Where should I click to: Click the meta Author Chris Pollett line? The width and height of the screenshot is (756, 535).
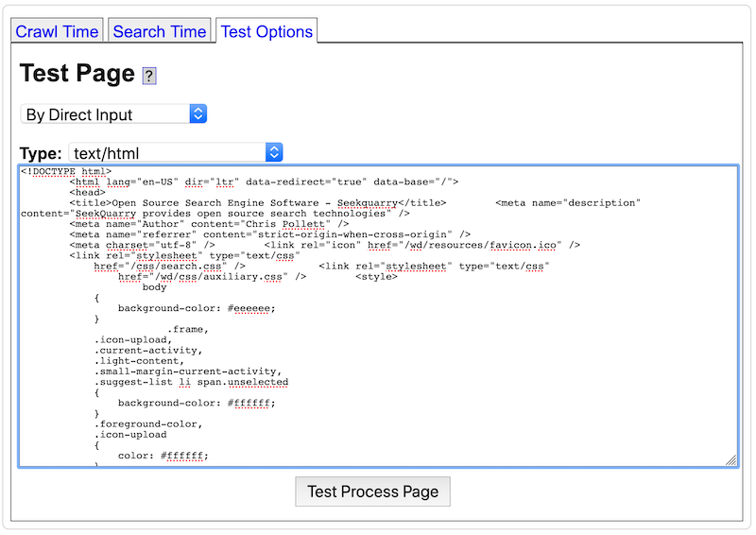pos(209,224)
